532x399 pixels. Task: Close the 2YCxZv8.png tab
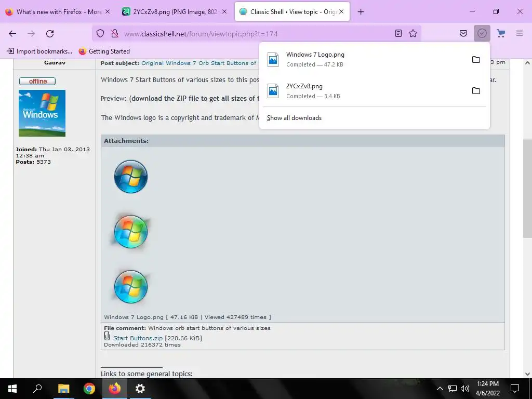[224, 11]
